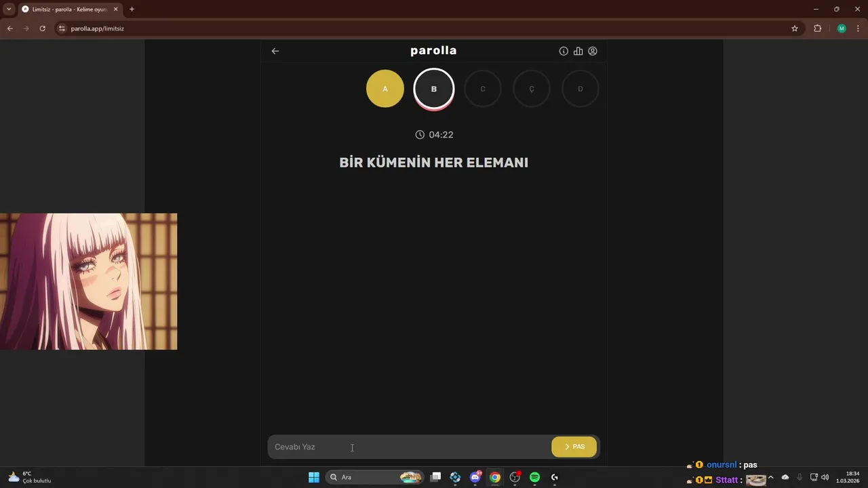
Task: Open Chrome from the taskbar
Action: tap(495, 477)
